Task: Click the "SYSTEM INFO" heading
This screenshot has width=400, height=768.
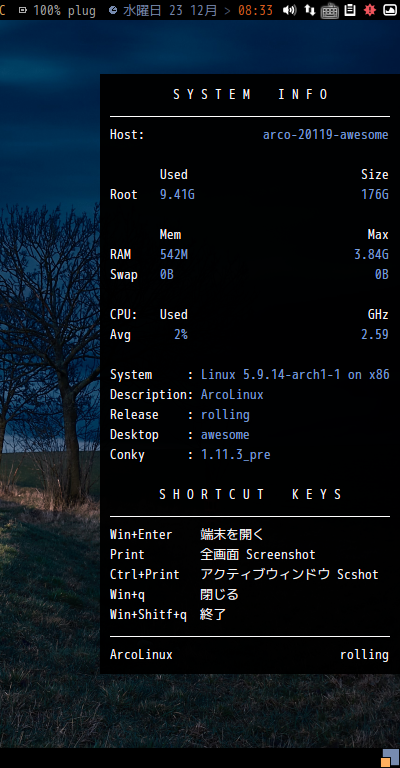Action: [x=250, y=95]
